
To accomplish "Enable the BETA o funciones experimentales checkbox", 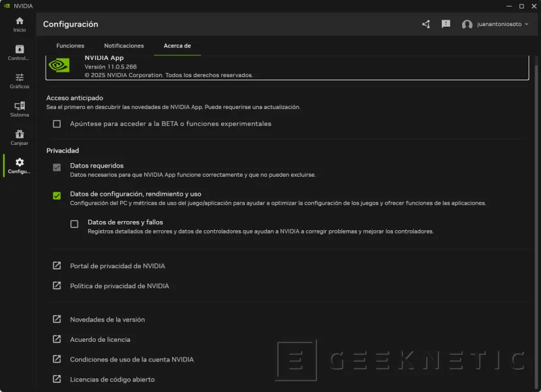I will [x=57, y=123].
